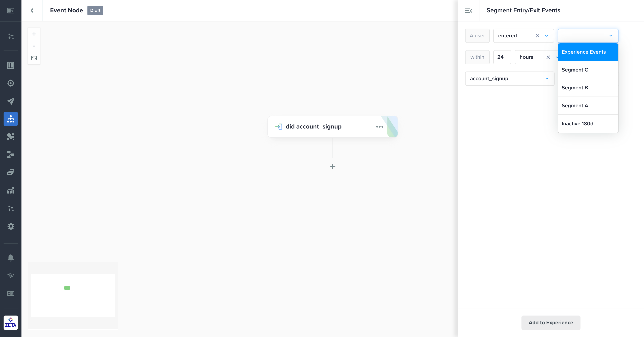This screenshot has height=337, width=644.
Task: Click the zoom in plus canvas control
Action: coord(34,34)
